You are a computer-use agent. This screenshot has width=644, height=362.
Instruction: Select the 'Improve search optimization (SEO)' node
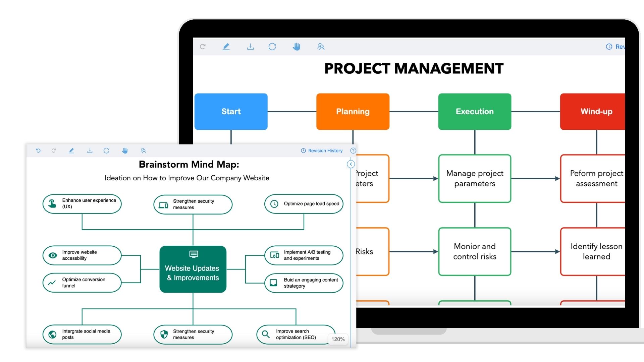(296, 334)
